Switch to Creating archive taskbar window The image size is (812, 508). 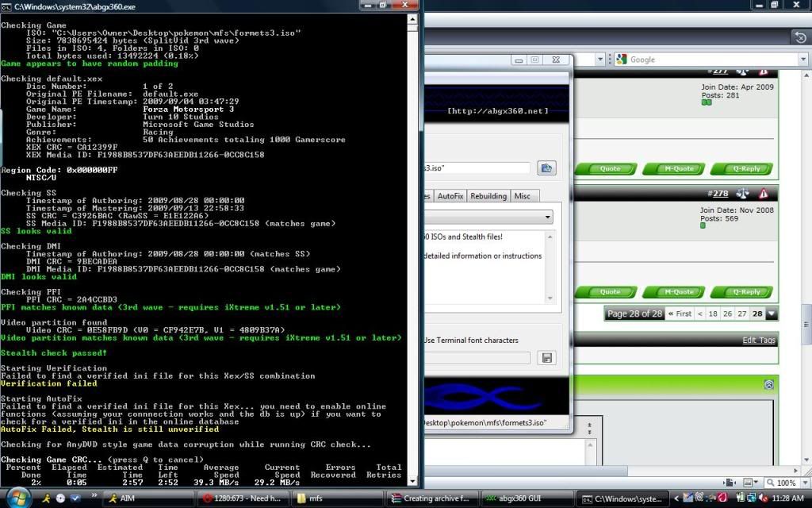click(x=431, y=498)
